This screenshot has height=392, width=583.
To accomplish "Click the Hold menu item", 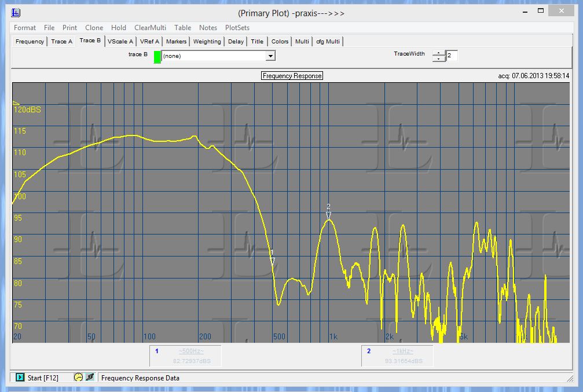I will (119, 28).
